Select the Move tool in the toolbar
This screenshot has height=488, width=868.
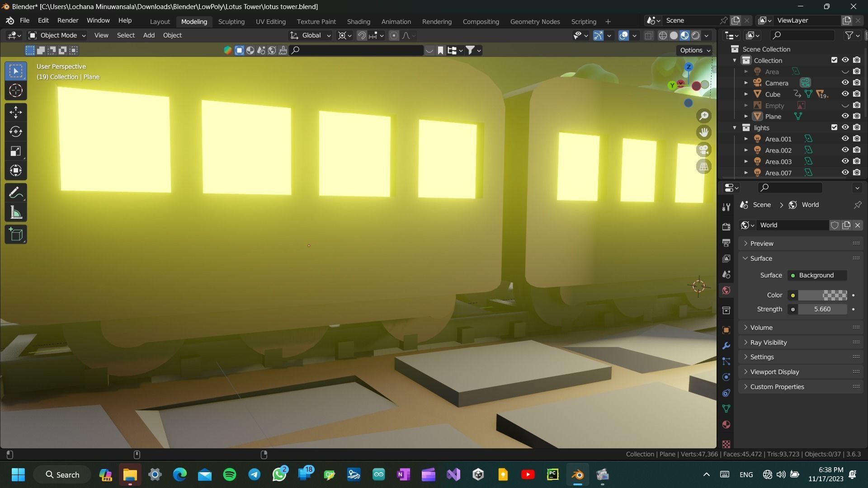click(16, 112)
